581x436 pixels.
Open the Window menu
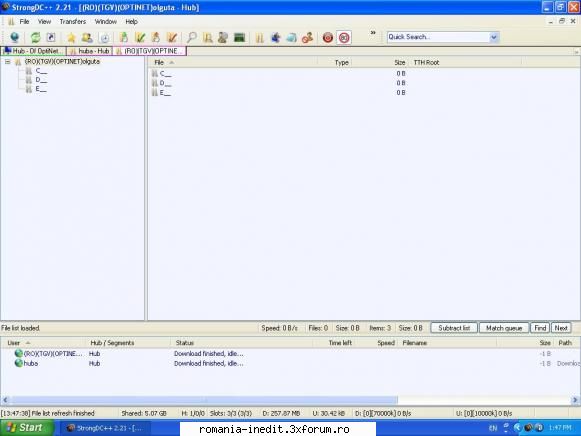point(106,21)
